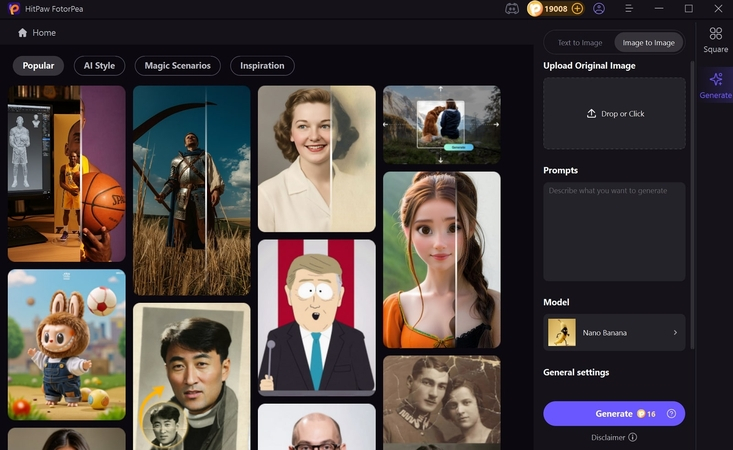
Task: Open the South Park cartoon man thumbnail
Action: pos(316,316)
